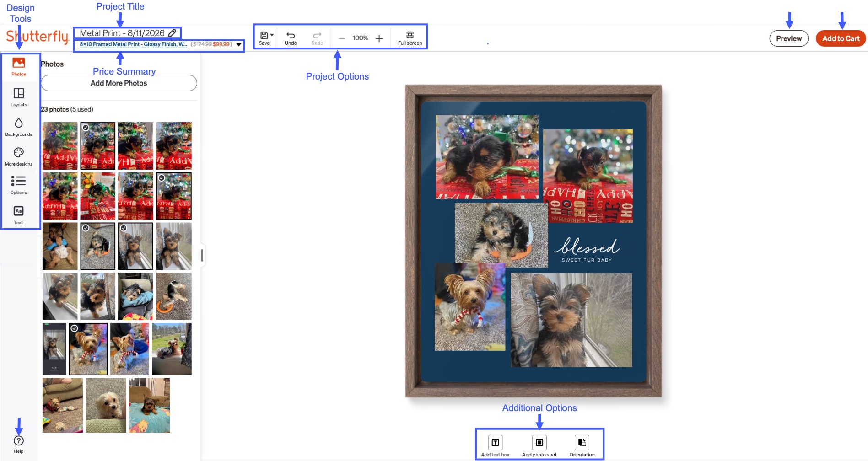Click SWEET FUR BABY caption on canvas

(587, 260)
